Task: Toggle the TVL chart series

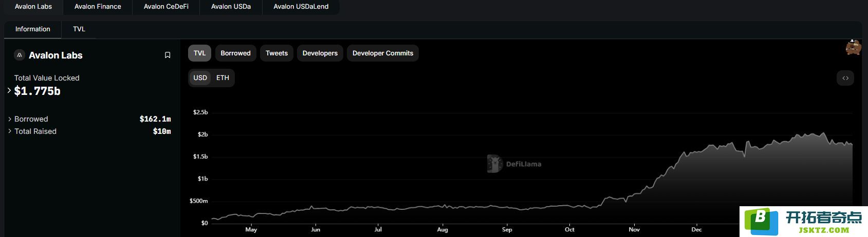Action: coord(199,53)
